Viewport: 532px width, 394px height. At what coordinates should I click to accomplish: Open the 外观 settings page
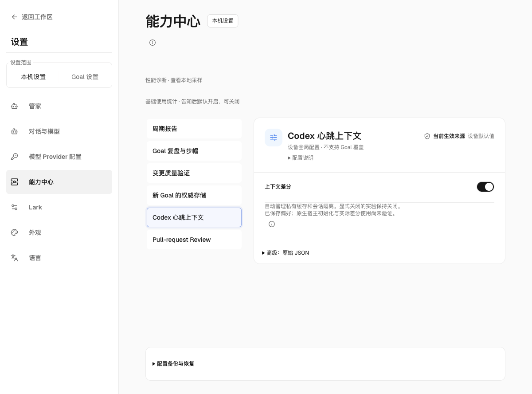point(59,232)
